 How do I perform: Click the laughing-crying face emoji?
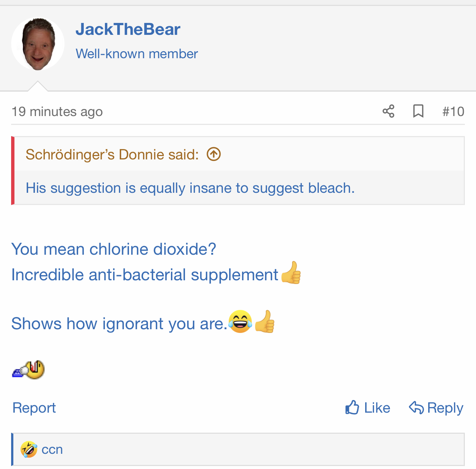tap(240, 322)
